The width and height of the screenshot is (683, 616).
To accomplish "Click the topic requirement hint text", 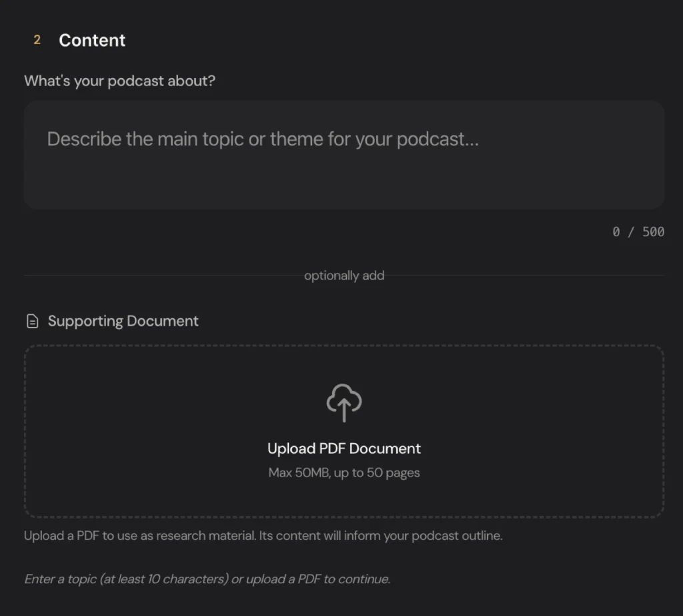I will (207, 579).
